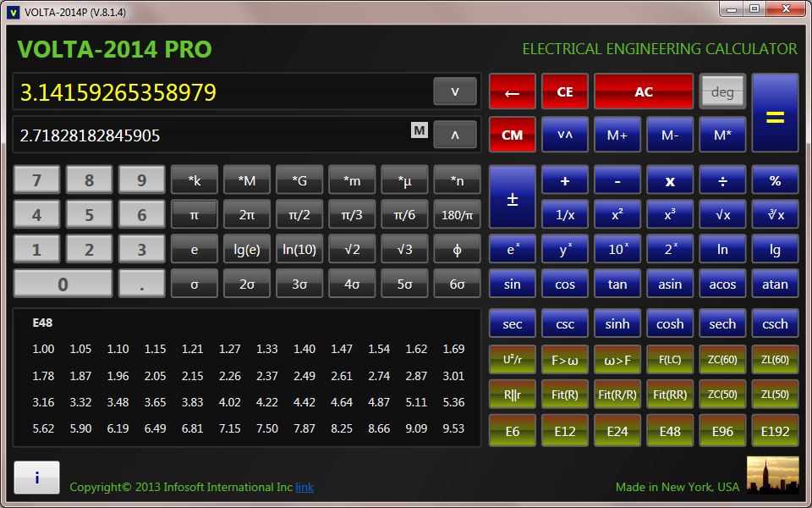Screen dimensions: 812x508
Task: Show the E6 resistor series
Action: pyautogui.click(x=513, y=430)
